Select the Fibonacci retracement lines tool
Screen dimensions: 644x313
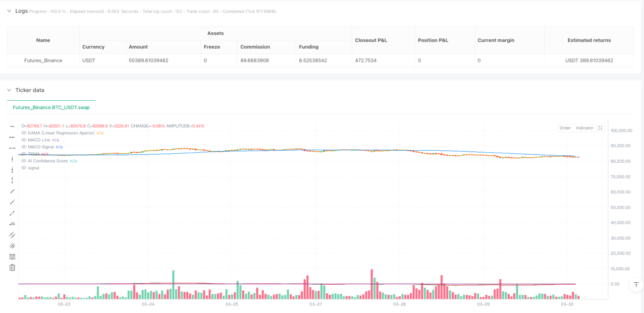pos(12,256)
